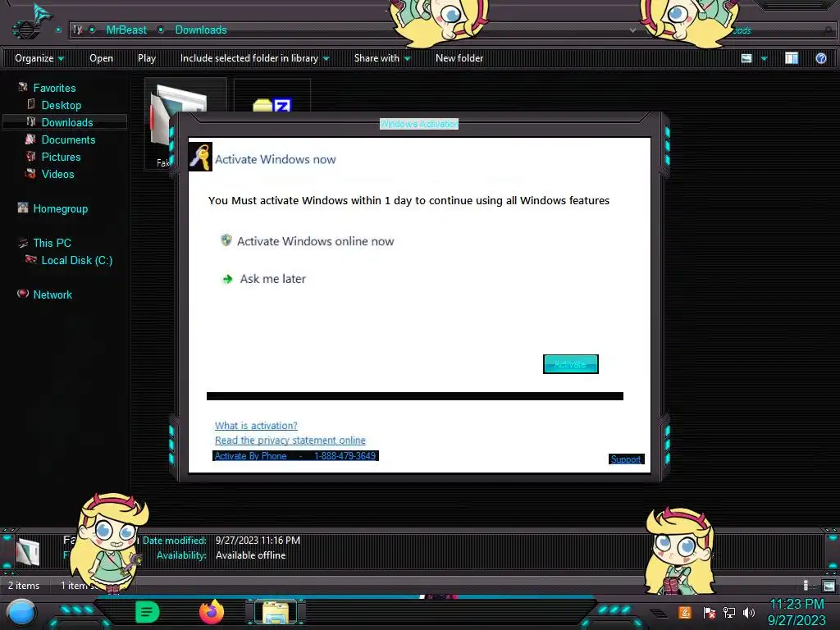Switch to large icons view in status bar
The height and width of the screenshot is (630, 840).
829,586
